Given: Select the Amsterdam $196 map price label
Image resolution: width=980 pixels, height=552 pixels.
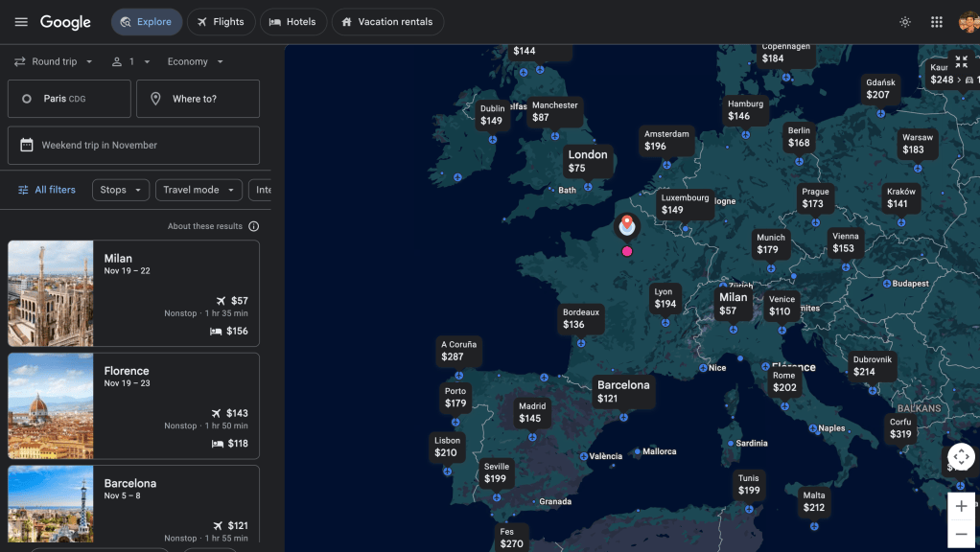Looking at the screenshot, I should pos(666,141).
